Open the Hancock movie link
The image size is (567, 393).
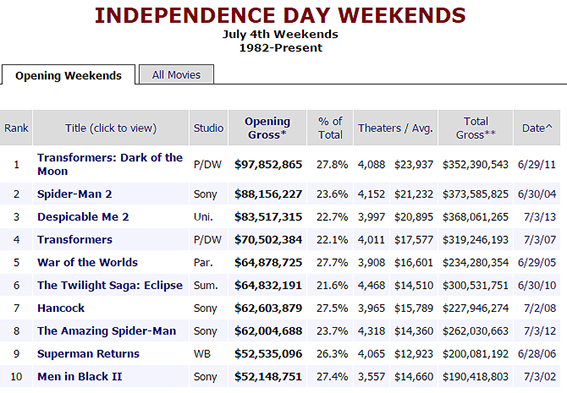[61, 308]
